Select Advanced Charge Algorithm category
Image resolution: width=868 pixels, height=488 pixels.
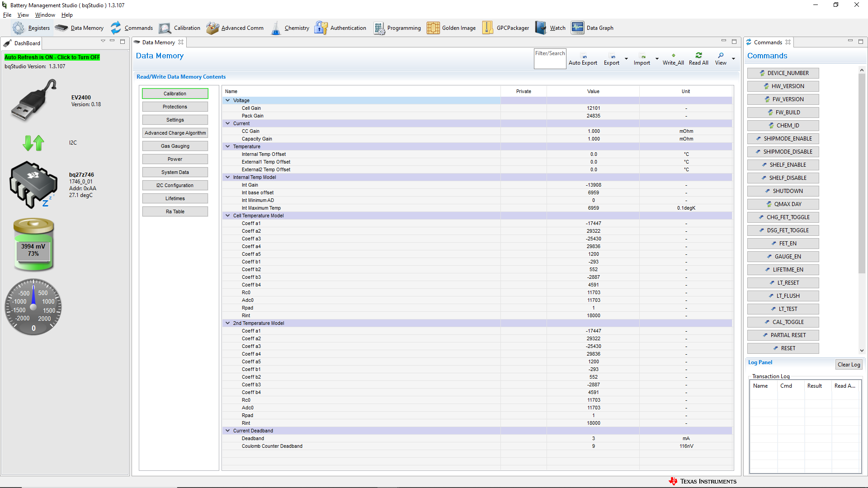(x=175, y=133)
